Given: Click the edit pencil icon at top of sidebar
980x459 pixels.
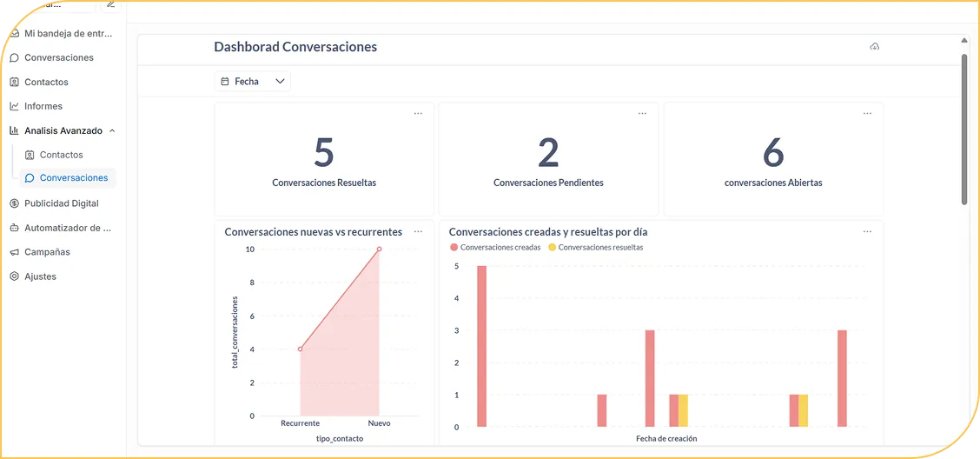Looking at the screenshot, I should tap(110, 4).
